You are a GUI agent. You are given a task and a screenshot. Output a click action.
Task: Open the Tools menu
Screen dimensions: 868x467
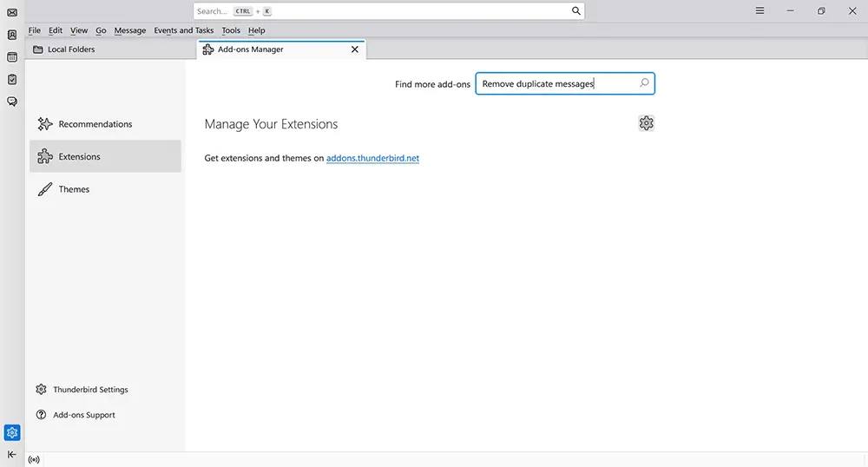[x=231, y=30]
